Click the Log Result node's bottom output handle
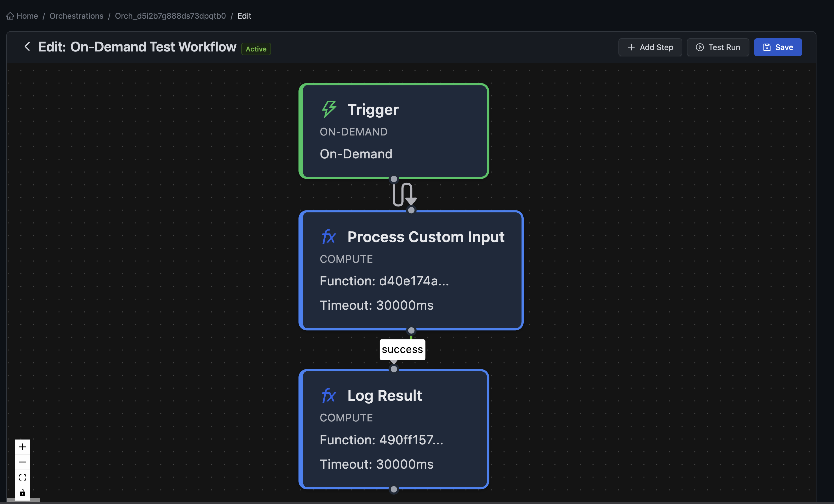Viewport: 834px width, 504px height. click(394, 489)
